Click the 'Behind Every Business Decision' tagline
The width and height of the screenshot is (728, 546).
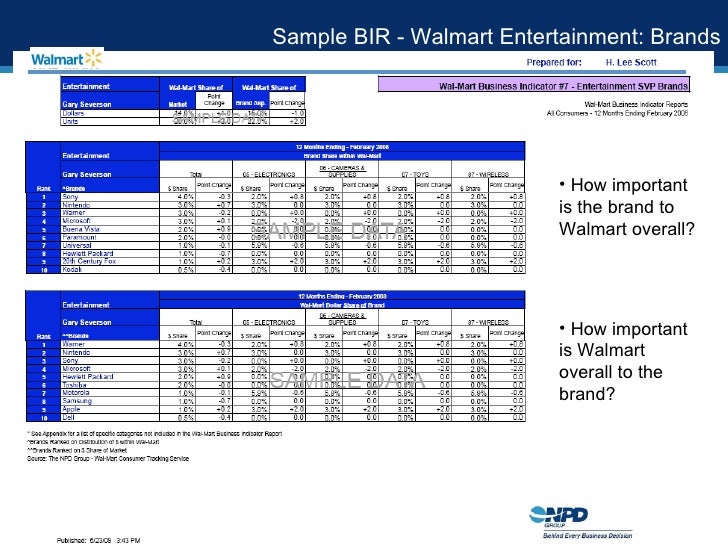[x=587, y=536]
